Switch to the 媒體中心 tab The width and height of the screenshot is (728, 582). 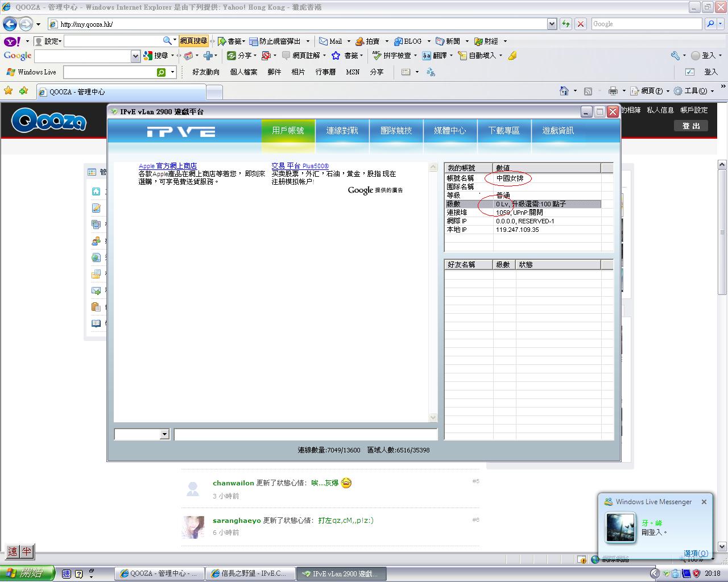point(450,131)
